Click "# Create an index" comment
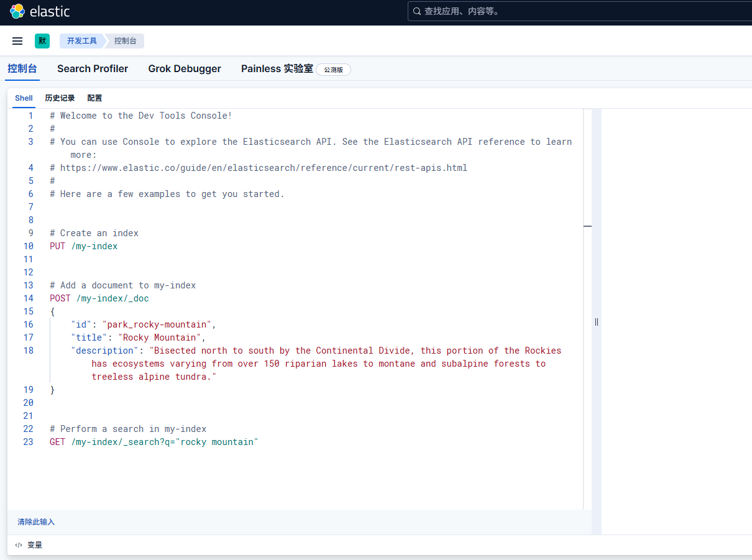Screen dimensions: 752x560 click(94, 233)
